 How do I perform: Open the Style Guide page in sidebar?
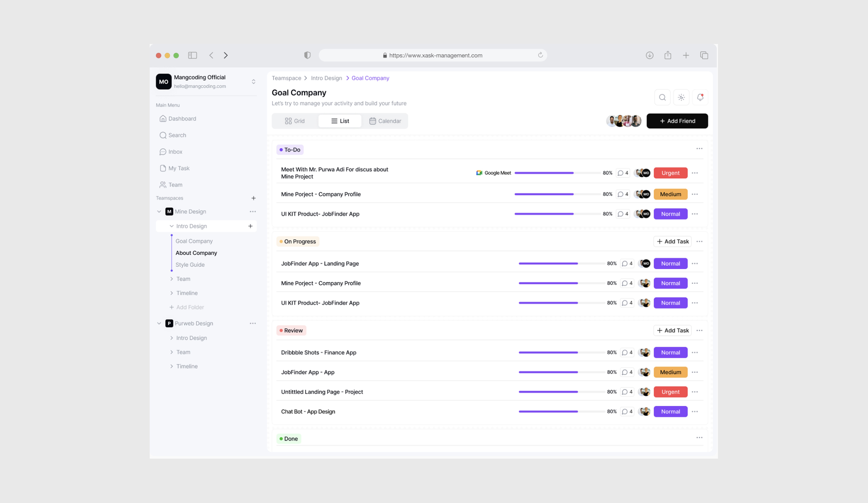190,265
